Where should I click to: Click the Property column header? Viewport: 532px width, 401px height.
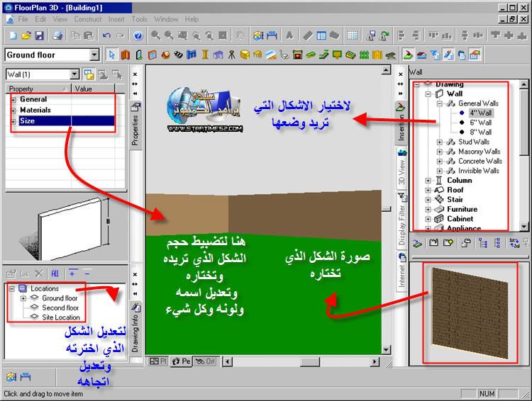pyautogui.click(x=38, y=89)
